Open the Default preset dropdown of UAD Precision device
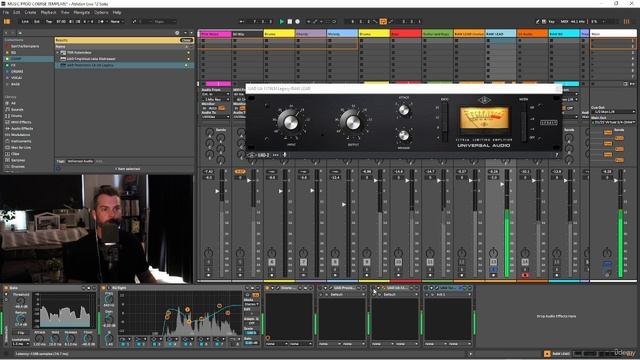This screenshot has width=640, height=360. pyautogui.click(x=345, y=294)
